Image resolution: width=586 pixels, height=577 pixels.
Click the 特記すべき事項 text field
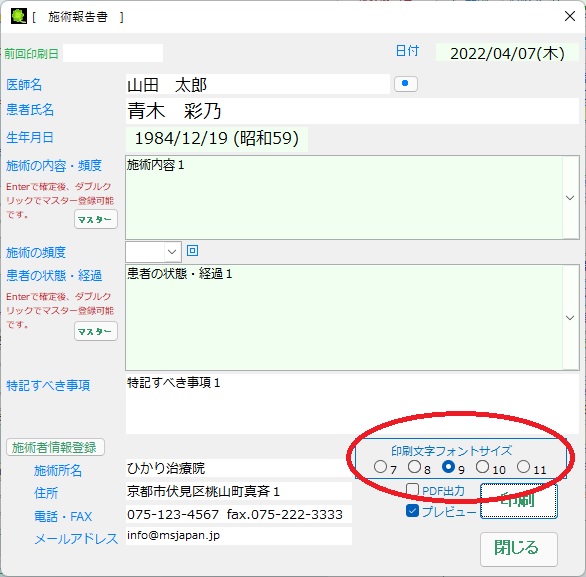(352, 403)
